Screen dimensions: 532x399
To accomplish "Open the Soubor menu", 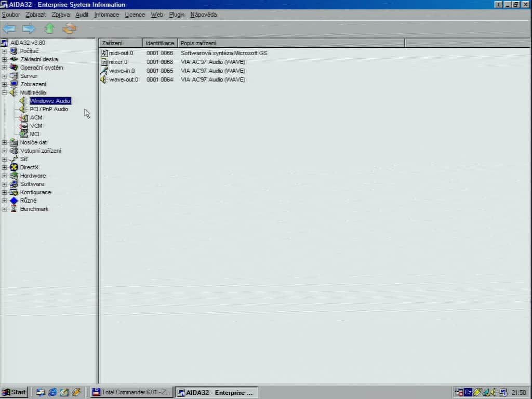I will (11, 15).
